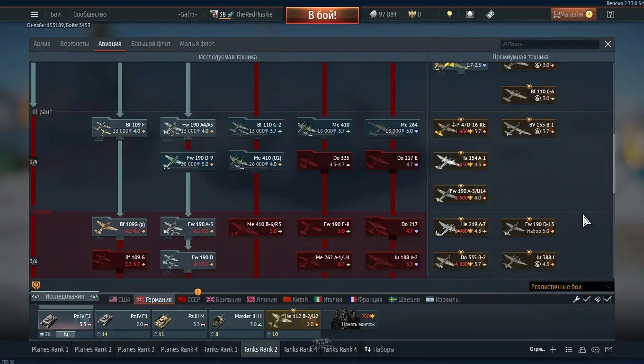
Task: Select the Tanks Rank 1 preset
Action: tap(221, 349)
